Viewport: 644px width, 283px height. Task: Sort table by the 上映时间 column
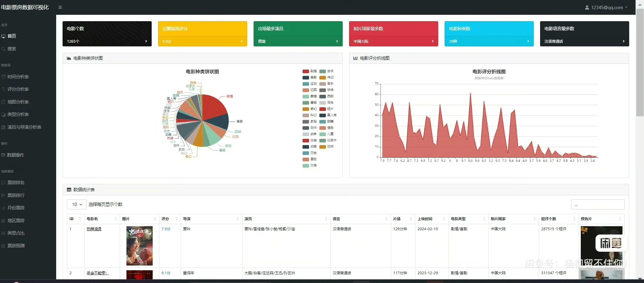[431, 219]
